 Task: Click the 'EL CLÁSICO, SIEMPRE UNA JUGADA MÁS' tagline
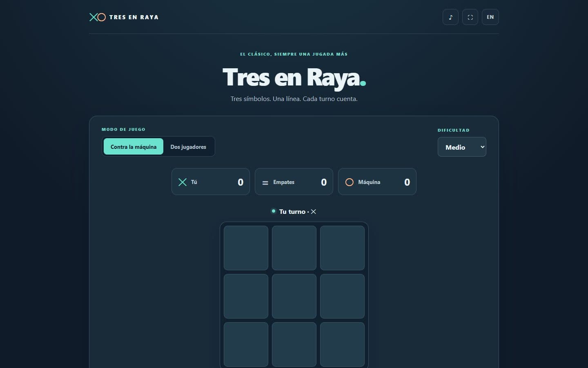click(x=294, y=54)
